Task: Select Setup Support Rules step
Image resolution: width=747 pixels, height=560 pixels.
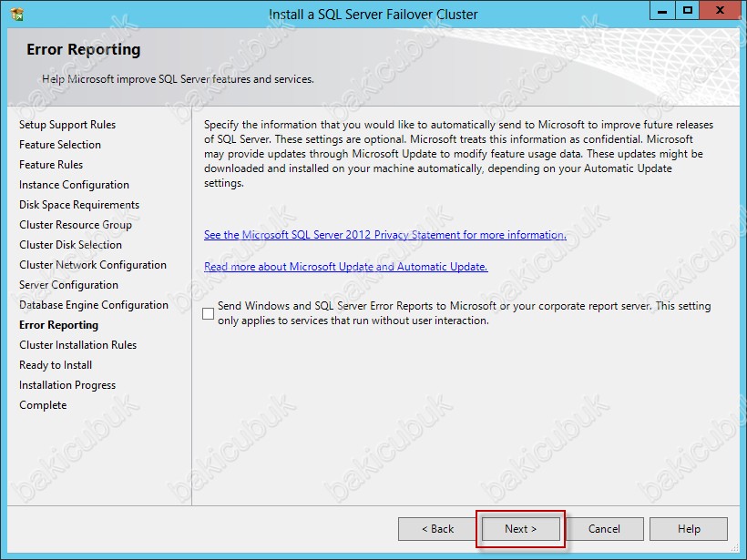Action: tap(67, 125)
